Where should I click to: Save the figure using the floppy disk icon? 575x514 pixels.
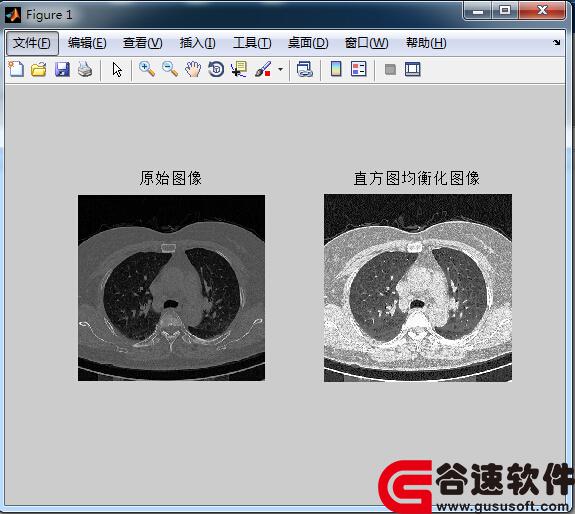62,69
